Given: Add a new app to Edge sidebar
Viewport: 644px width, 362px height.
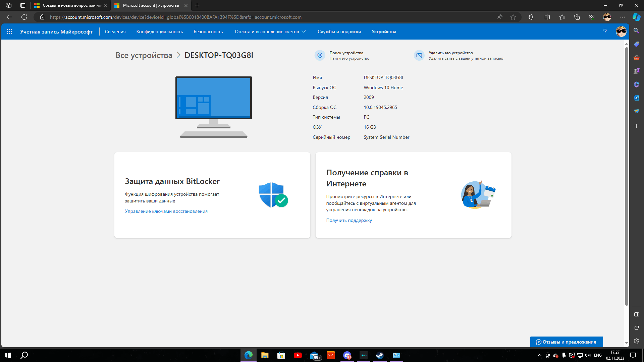Looking at the screenshot, I should pyautogui.click(x=636, y=126).
